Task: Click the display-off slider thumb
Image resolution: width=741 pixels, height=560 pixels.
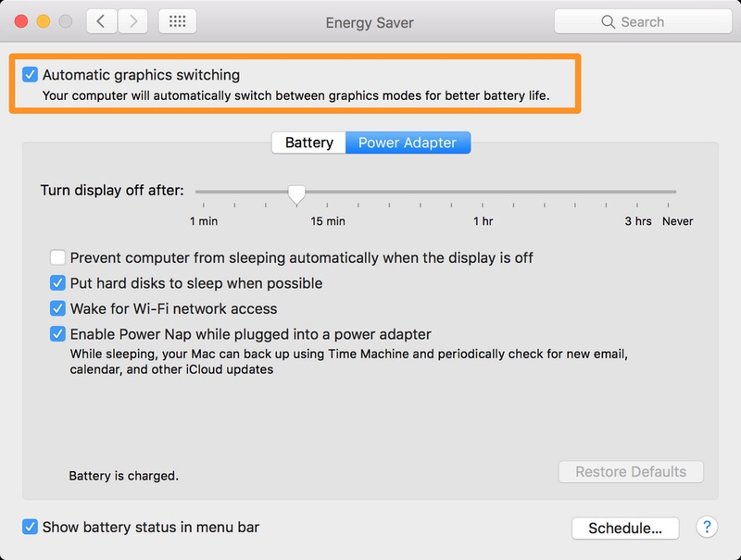Action: [x=296, y=193]
